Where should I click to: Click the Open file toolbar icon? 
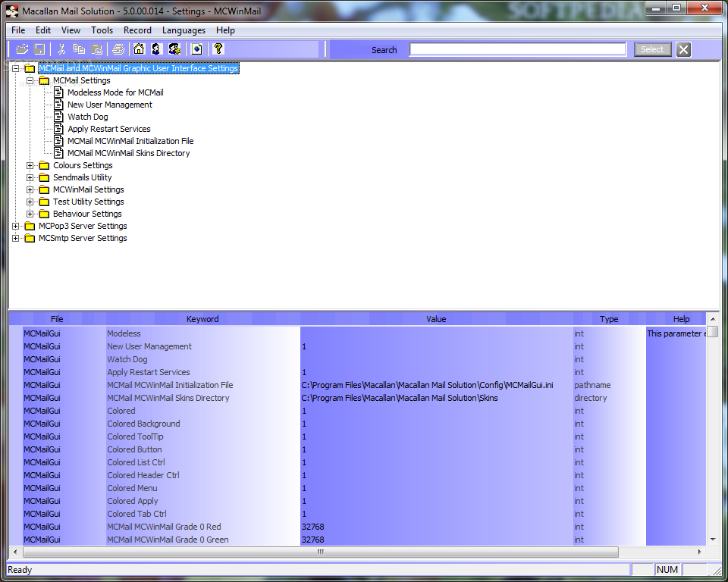pyautogui.click(x=22, y=49)
